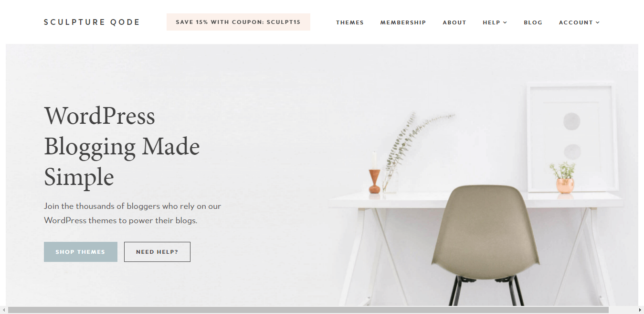Open the About page
This screenshot has height=314, width=644.
click(x=454, y=22)
